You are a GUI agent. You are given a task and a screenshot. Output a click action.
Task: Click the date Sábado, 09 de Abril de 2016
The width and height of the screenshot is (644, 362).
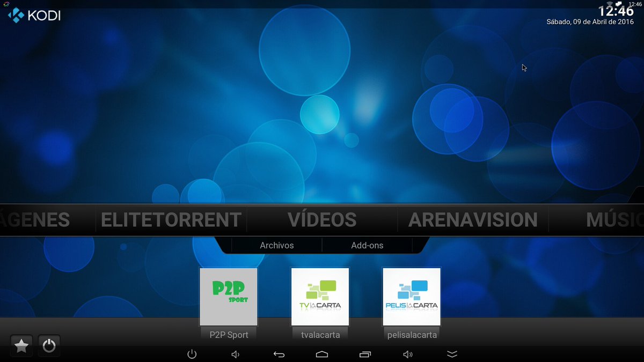[590, 22]
